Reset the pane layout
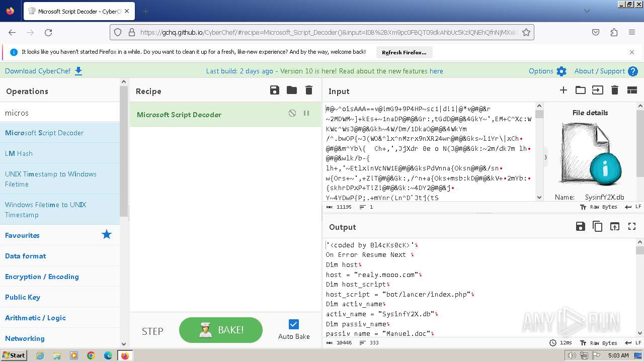This screenshot has width=644, height=362. [x=632, y=90]
